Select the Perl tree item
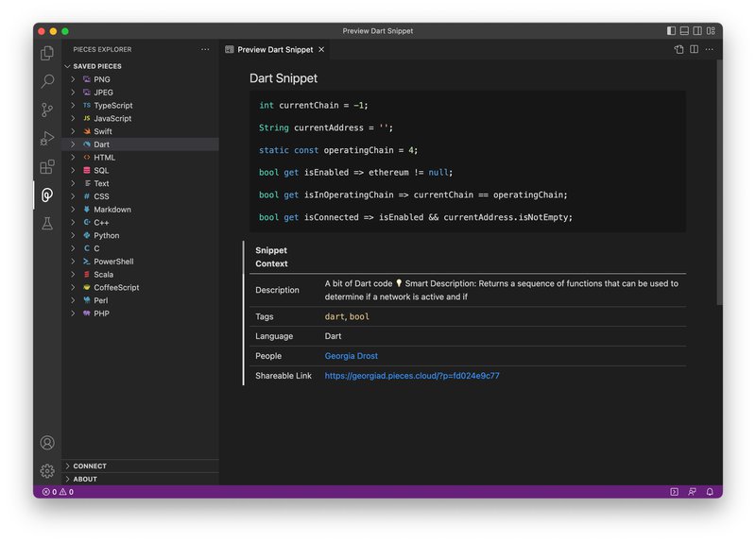 point(140,300)
